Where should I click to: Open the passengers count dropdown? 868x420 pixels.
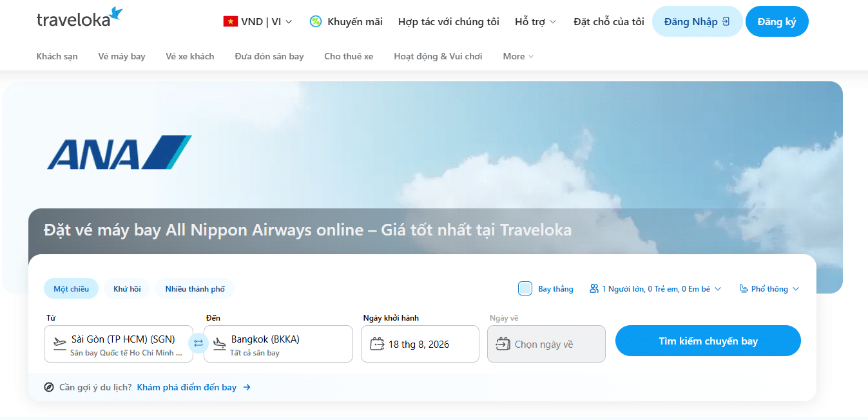pos(655,288)
